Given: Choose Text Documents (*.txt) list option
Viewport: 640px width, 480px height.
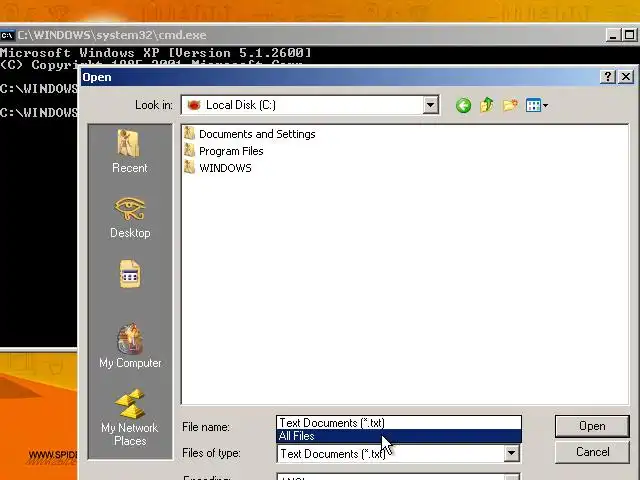Looking at the screenshot, I should point(399,423).
